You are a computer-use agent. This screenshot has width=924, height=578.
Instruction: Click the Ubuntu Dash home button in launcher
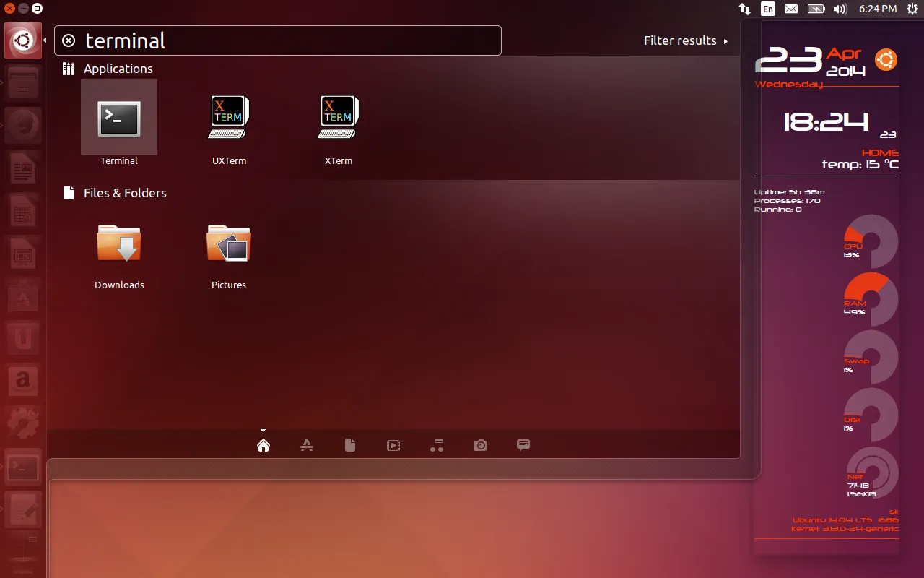pyautogui.click(x=23, y=40)
